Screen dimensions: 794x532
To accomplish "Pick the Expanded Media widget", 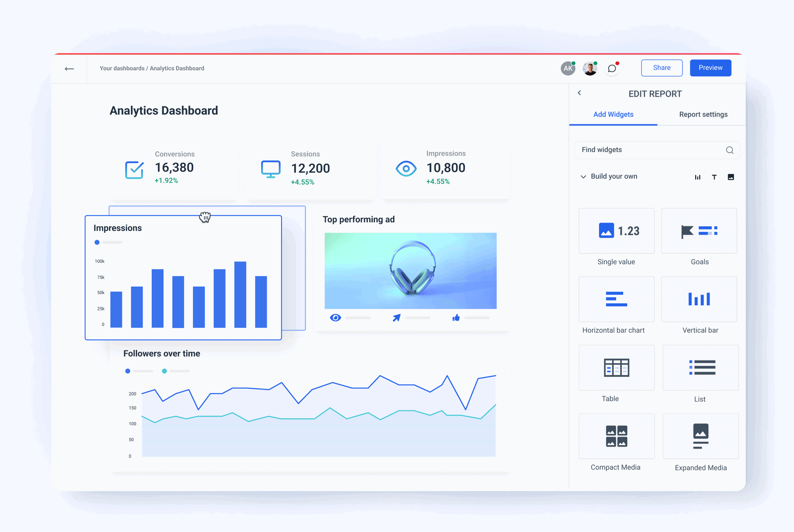I will pos(700,436).
